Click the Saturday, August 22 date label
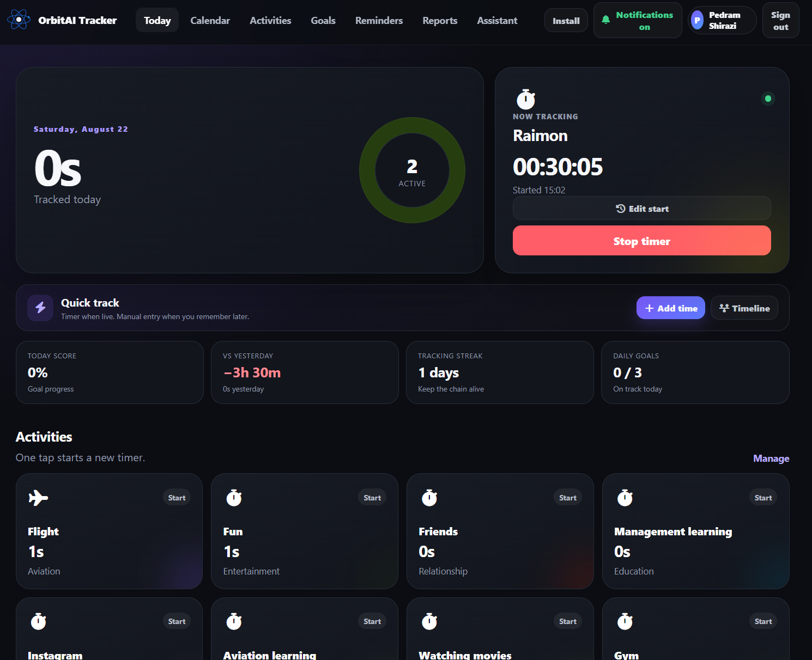 (81, 129)
